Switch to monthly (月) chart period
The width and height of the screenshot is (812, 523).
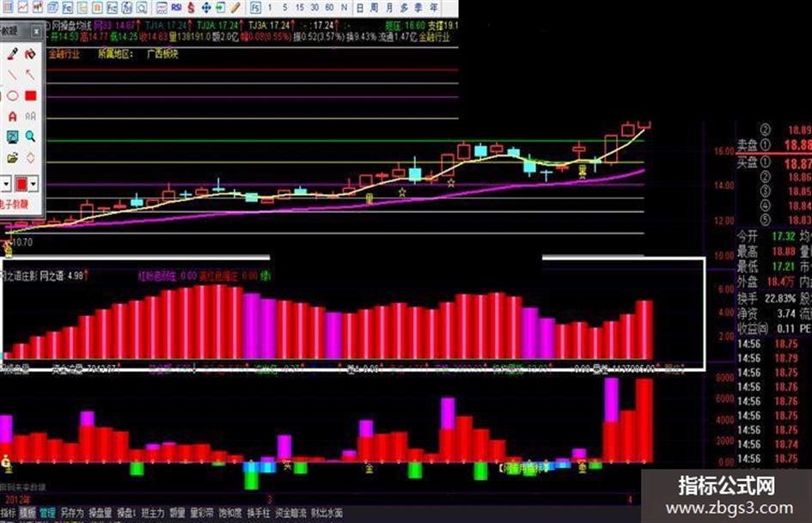click(389, 7)
